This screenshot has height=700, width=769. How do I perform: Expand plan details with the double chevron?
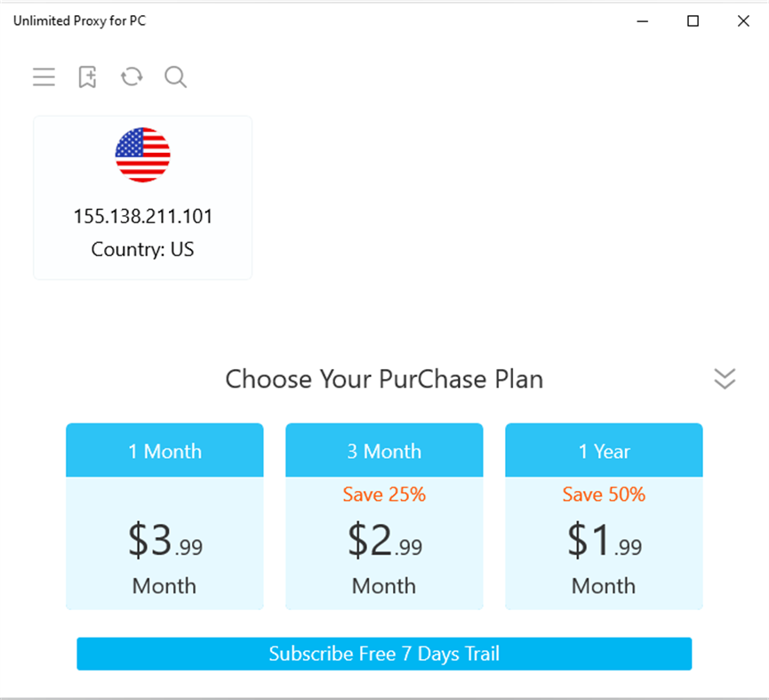click(x=725, y=378)
